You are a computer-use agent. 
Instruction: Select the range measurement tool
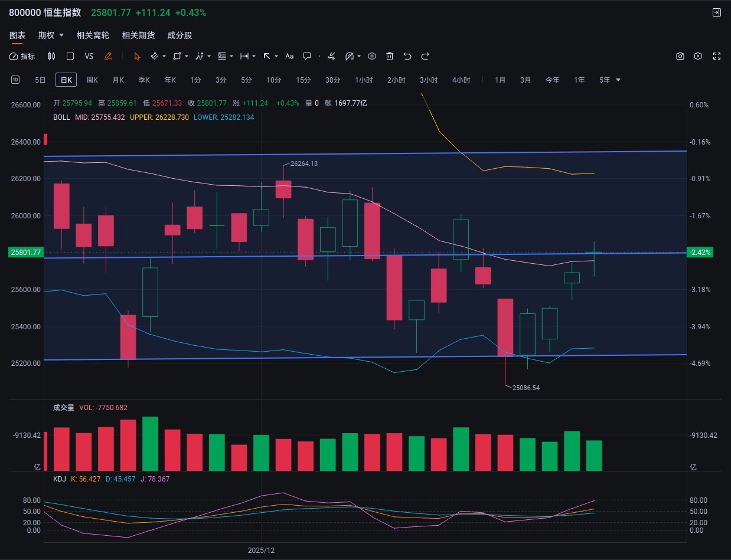pyautogui.click(x=244, y=56)
